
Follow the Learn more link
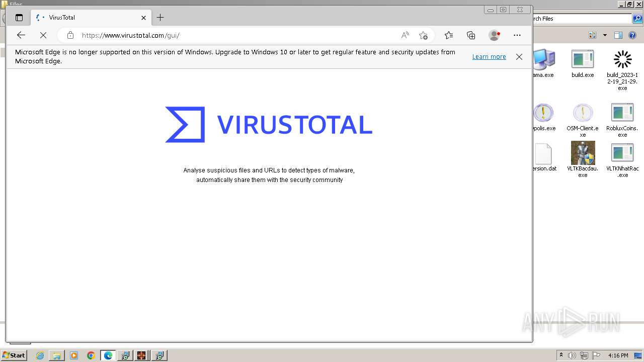coord(489,57)
